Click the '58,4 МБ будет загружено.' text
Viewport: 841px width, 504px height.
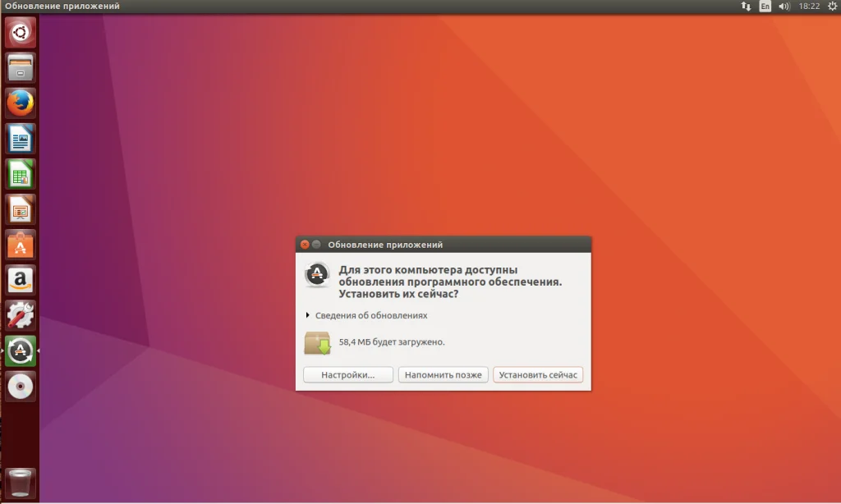click(x=392, y=342)
